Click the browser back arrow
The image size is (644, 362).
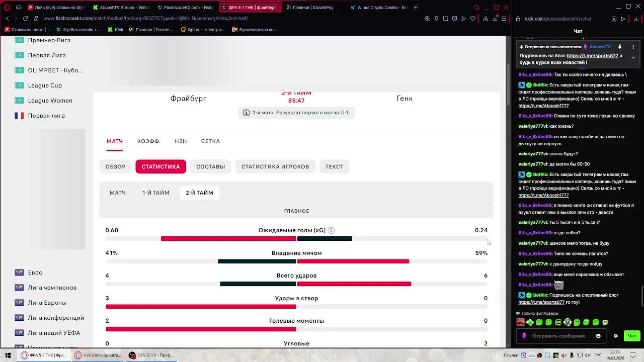tap(7, 19)
